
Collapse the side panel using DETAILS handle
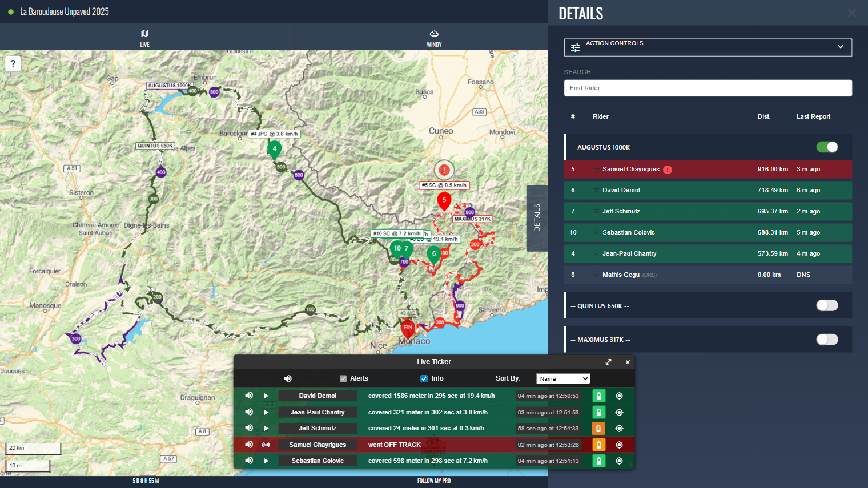(x=537, y=218)
